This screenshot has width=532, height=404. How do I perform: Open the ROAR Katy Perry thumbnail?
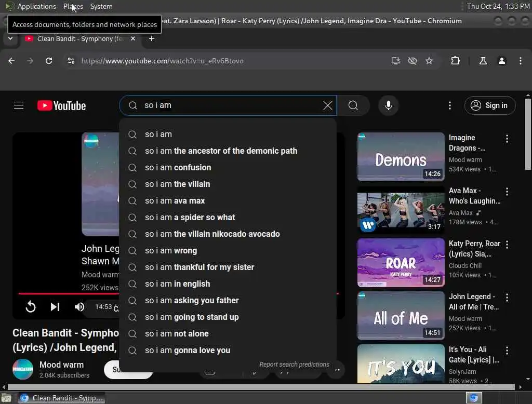(401, 263)
